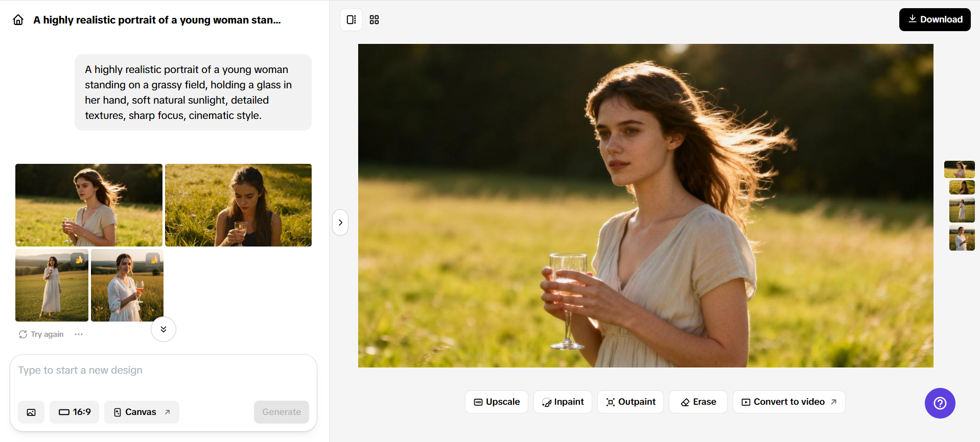
Task: Toggle the side panel layout view
Action: pos(352,20)
